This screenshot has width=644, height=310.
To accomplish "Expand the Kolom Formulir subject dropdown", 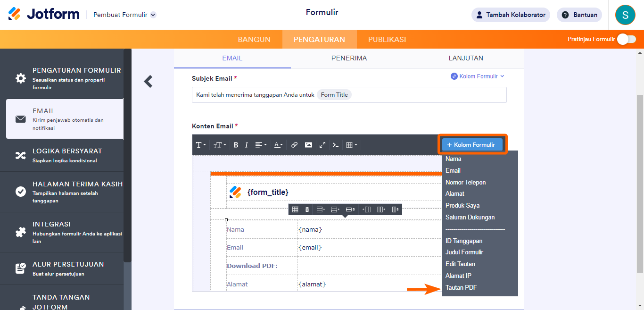I will tap(478, 76).
